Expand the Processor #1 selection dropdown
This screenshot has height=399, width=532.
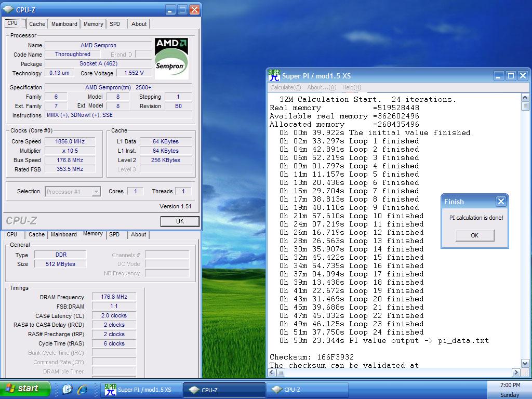[x=96, y=192]
